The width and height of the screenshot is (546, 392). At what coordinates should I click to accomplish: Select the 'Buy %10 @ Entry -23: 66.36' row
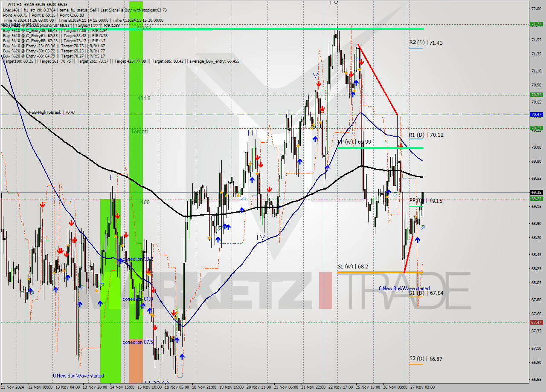coord(54,46)
